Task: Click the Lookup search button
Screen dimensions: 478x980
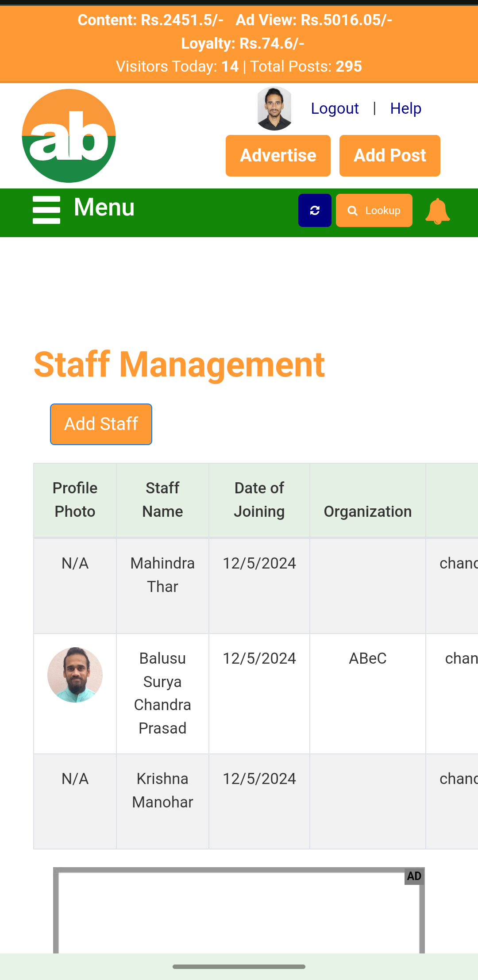Action: pyautogui.click(x=374, y=211)
